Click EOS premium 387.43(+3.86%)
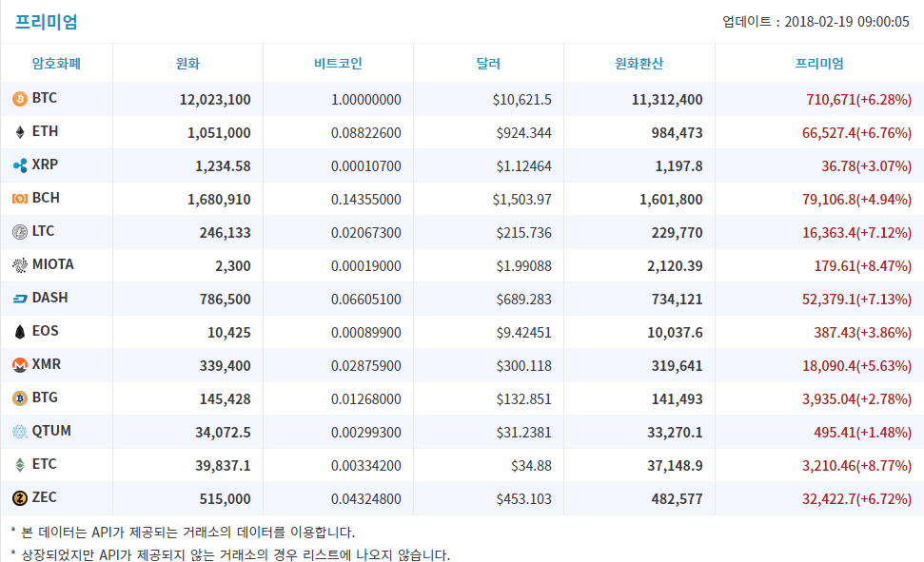This screenshot has width=924, height=562. coord(863,333)
